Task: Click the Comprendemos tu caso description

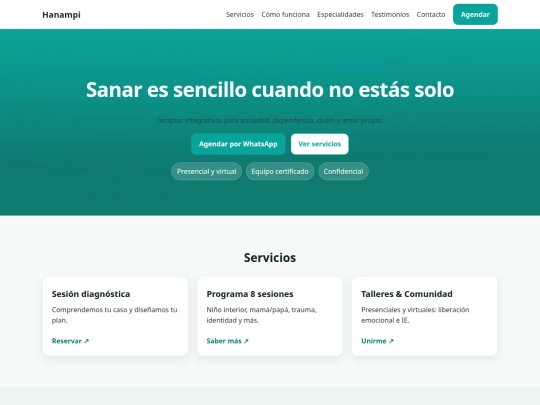Action: [x=114, y=315]
